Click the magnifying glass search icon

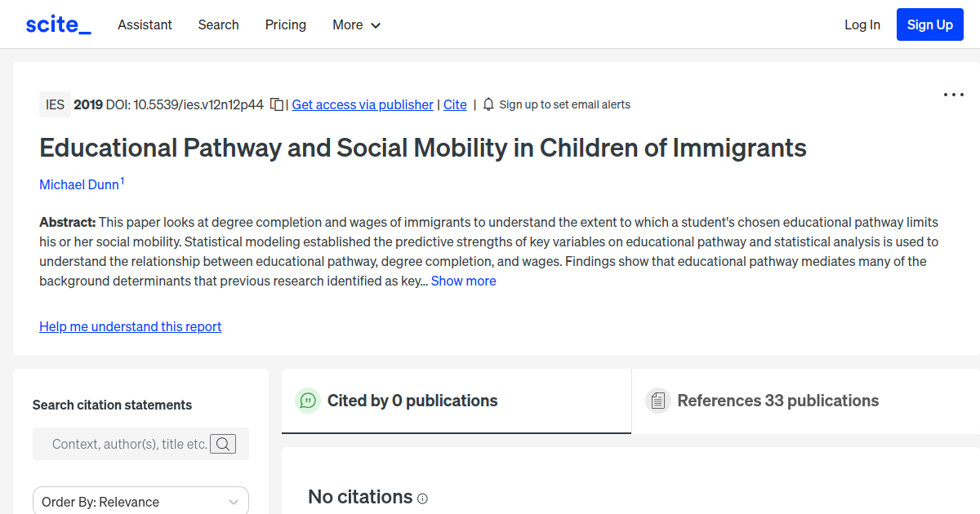point(223,444)
